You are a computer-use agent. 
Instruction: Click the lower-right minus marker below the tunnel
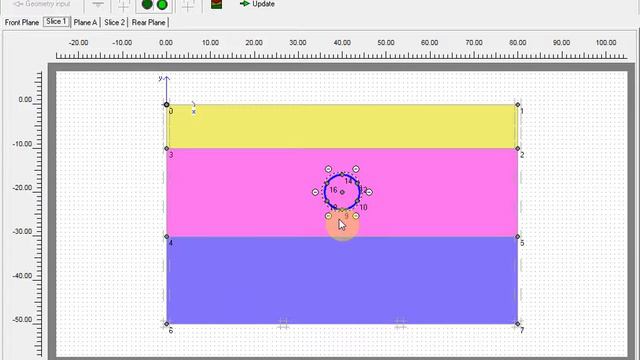tap(356, 216)
